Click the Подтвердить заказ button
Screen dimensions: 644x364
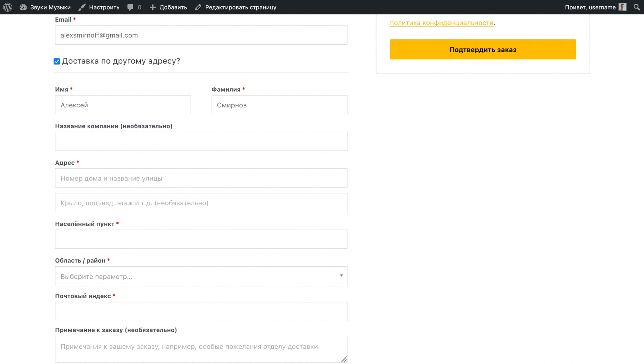coord(483,49)
